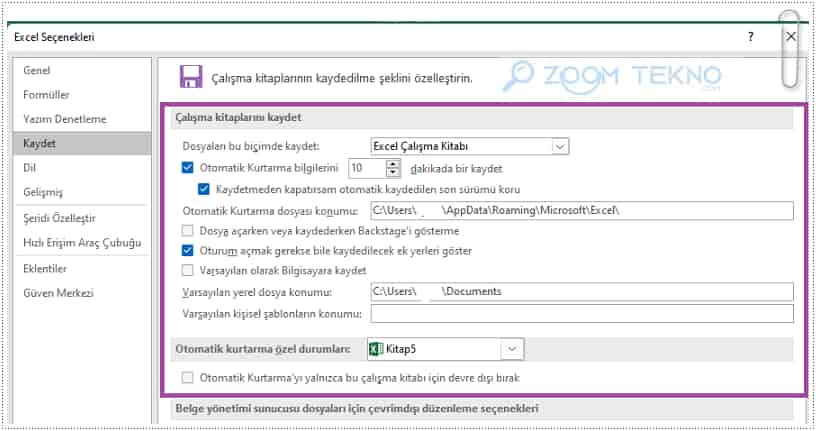The width and height of the screenshot is (816, 431).
Task: Click the Otomatik Kurtarma dosyası konumu field
Action: coord(582,210)
